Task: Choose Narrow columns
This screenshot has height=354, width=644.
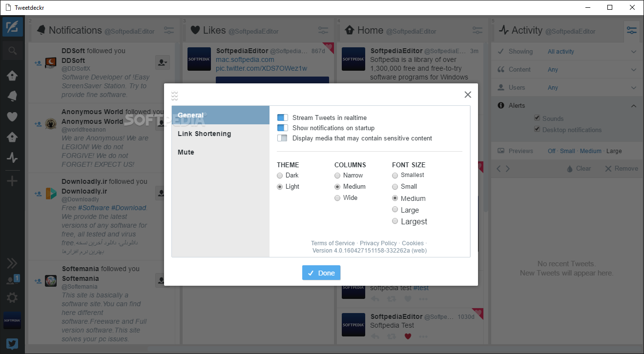Action: [337, 176]
